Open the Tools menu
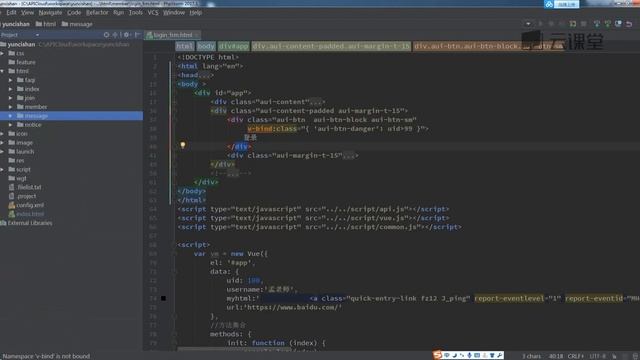Image resolution: width=640 pixels, height=360 pixels. [136, 13]
